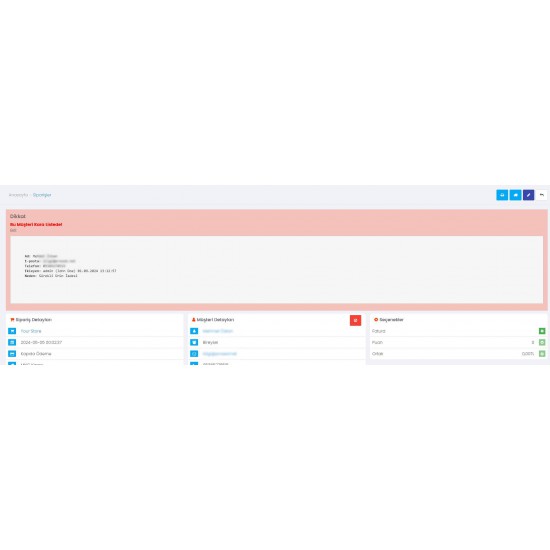Open the blurred customer name link
The width and height of the screenshot is (550, 550).
(218, 331)
